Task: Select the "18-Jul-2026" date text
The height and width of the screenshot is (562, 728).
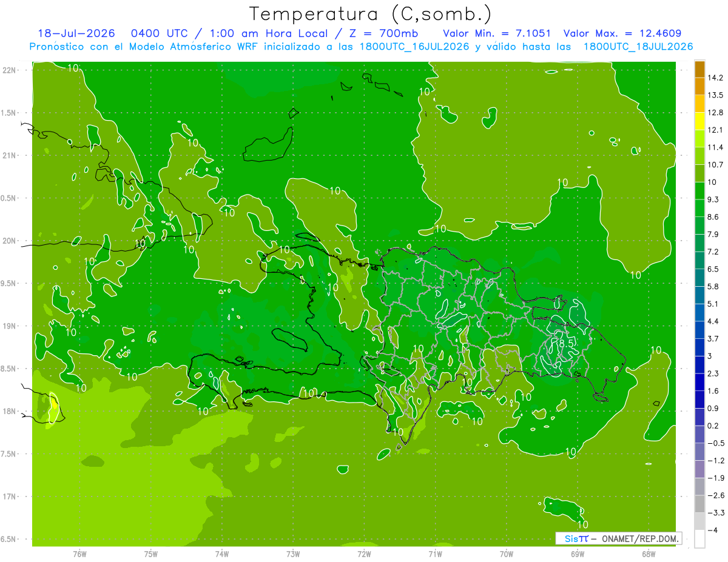Action: 76,33
